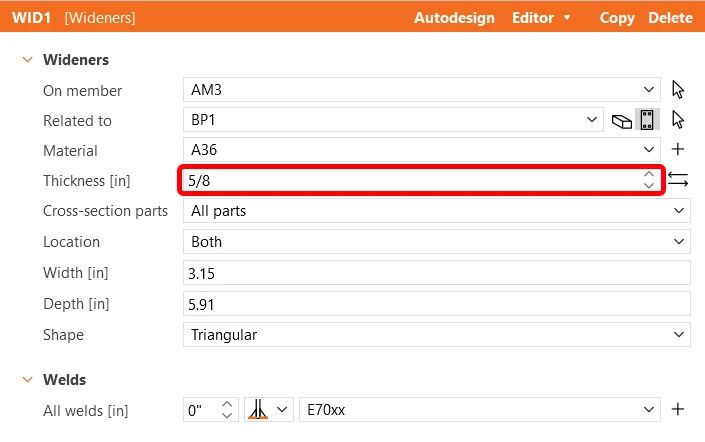Click Delete in the header

670,18
